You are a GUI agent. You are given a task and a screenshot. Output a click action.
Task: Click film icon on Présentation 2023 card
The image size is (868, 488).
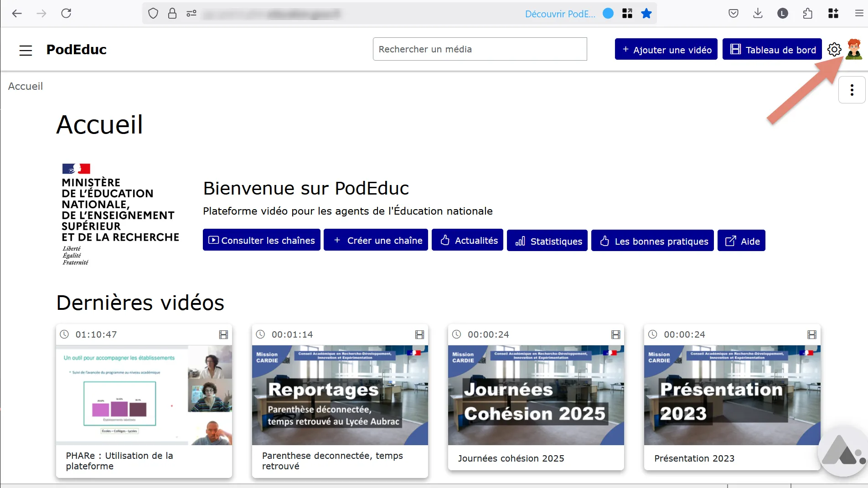[x=811, y=334]
